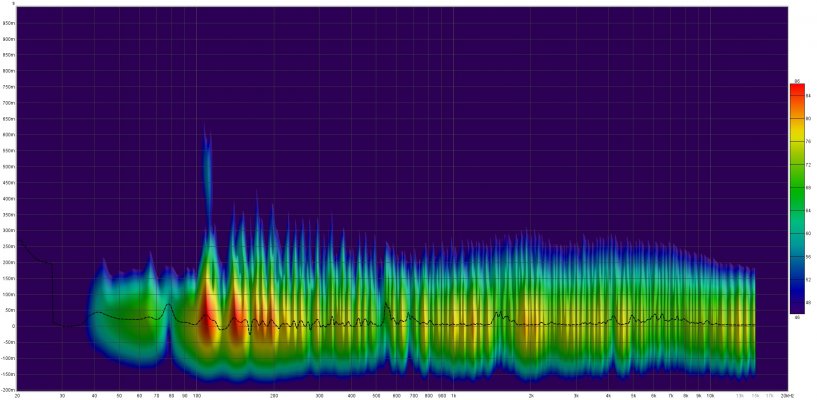817x400 pixels.
Task: Click the "64" label on the colour scale
Action: click(x=809, y=210)
